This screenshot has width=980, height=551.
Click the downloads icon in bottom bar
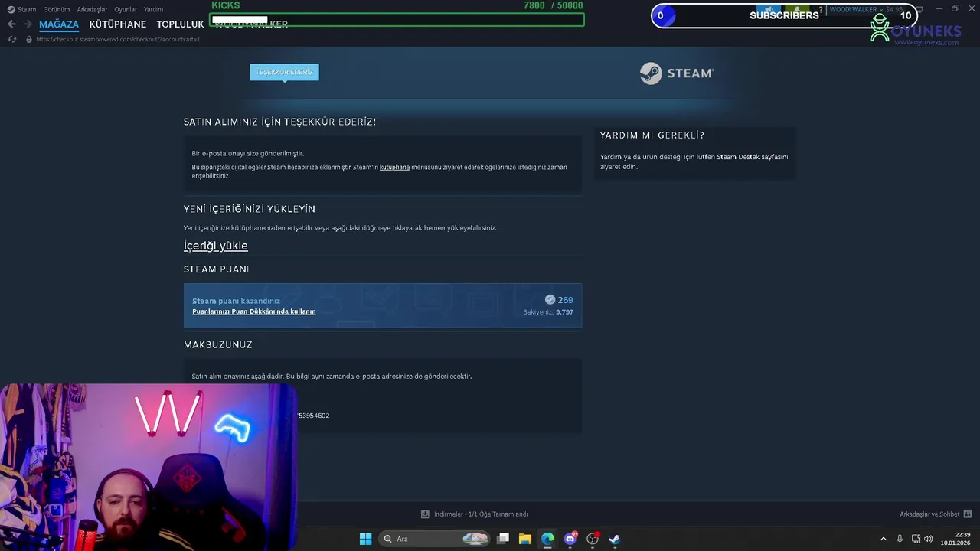click(425, 514)
